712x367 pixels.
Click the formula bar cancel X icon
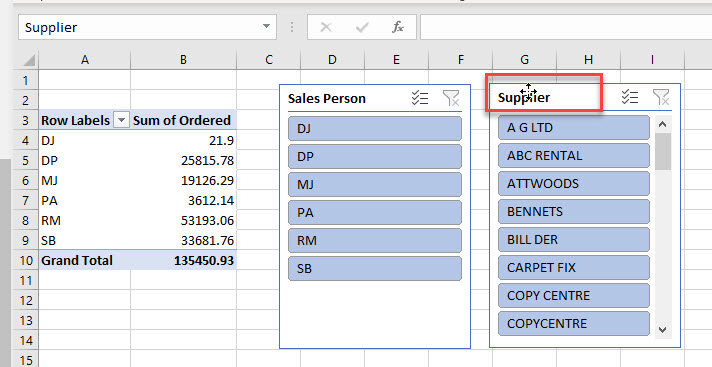326,27
